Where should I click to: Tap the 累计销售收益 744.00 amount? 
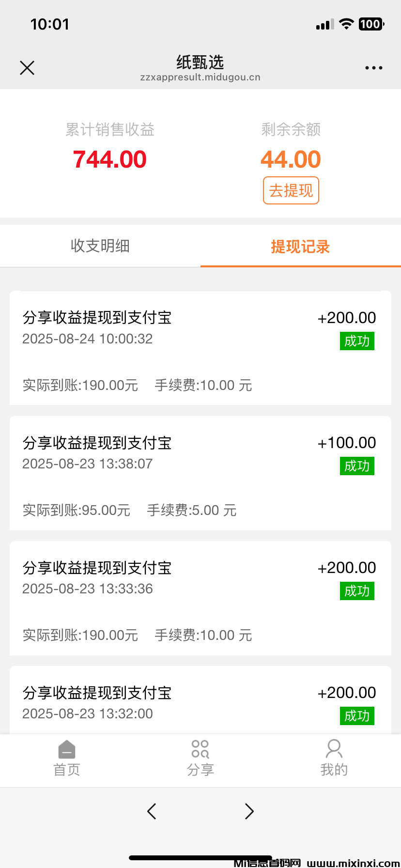click(110, 159)
